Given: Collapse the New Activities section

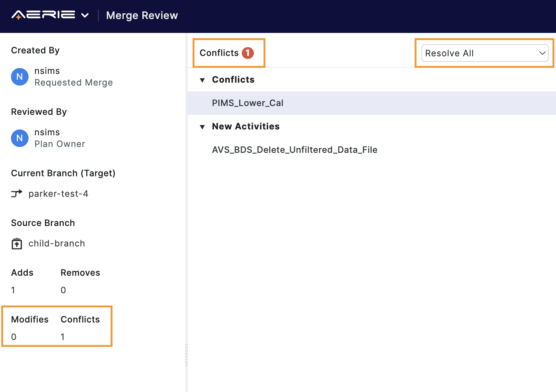Looking at the screenshot, I should click(x=203, y=127).
